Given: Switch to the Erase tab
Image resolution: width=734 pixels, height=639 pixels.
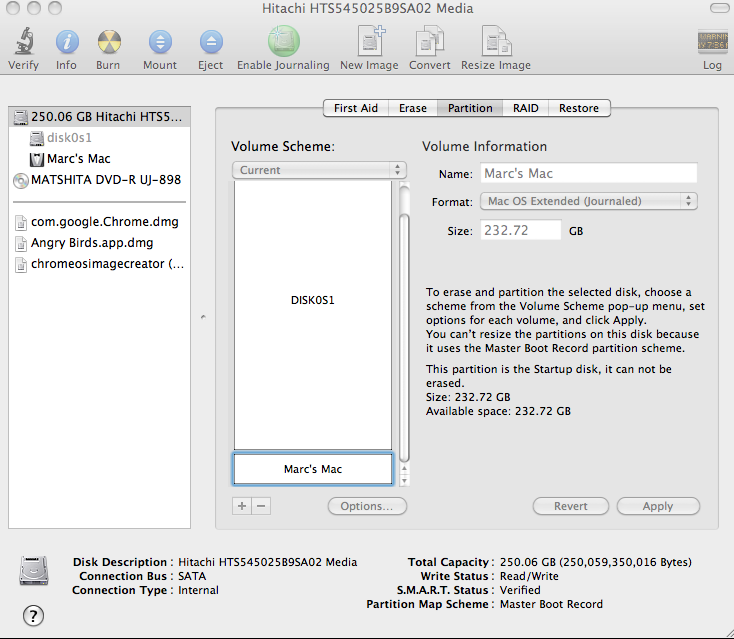Looking at the screenshot, I should tap(413, 108).
